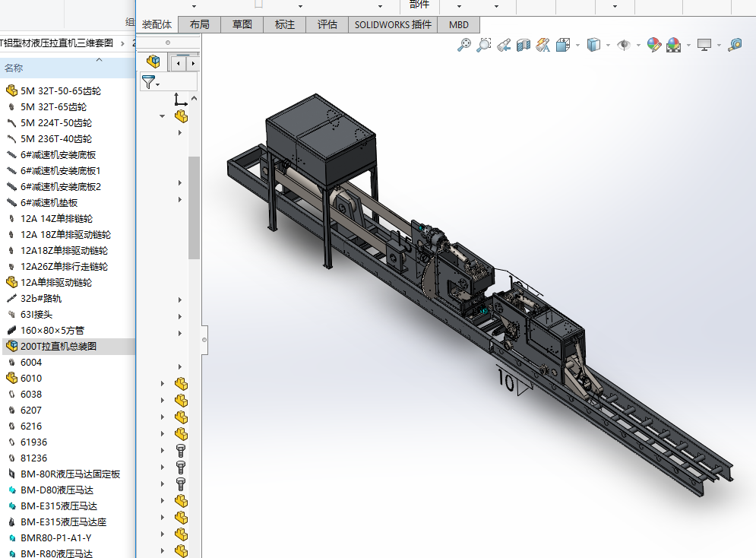Toggle the Hide/Show Items eye icon
The width and height of the screenshot is (756, 558).
[624, 46]
